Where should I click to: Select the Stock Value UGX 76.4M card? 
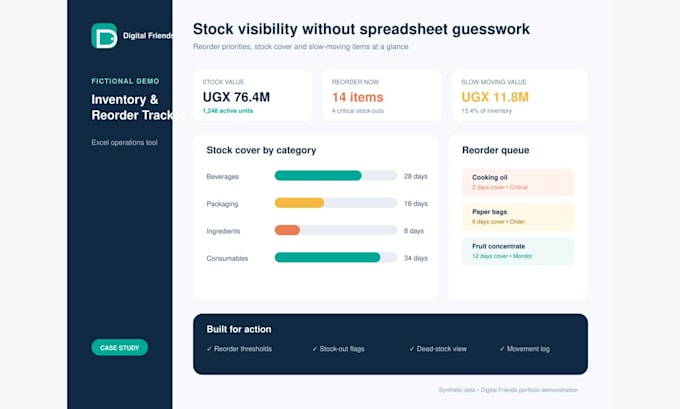tap(252, 95)
